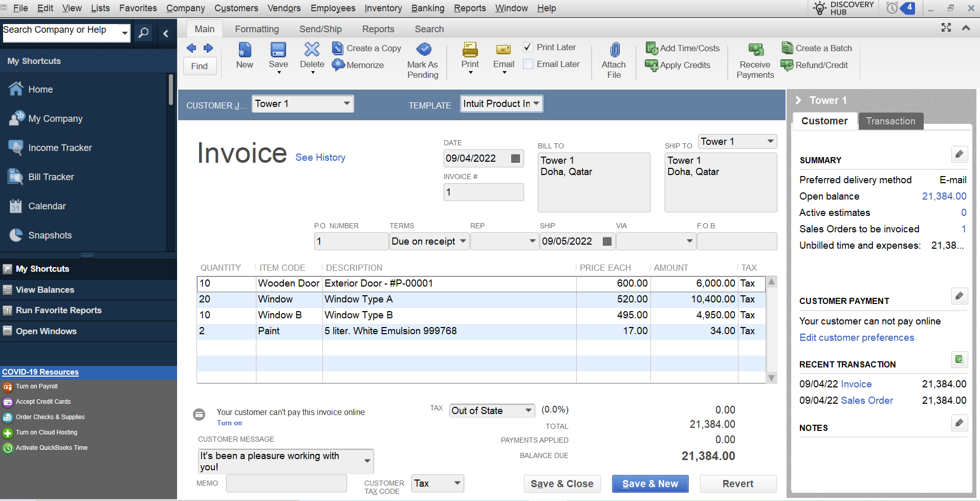Change the Out of State tax dropdown
980x501 pixels.
[x=492, y=410]
